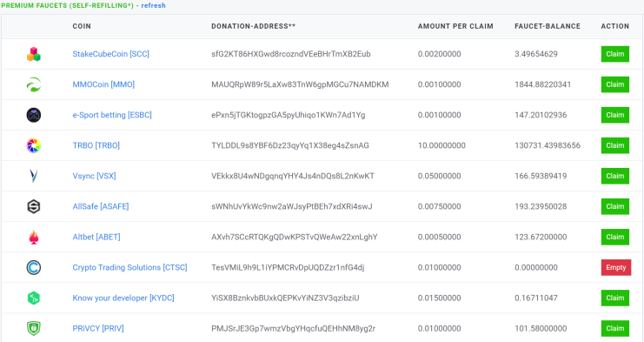Click the FAUCET-BALANCE column header
The height and width of the screenshot is (342, 644).
coord(548,26)
